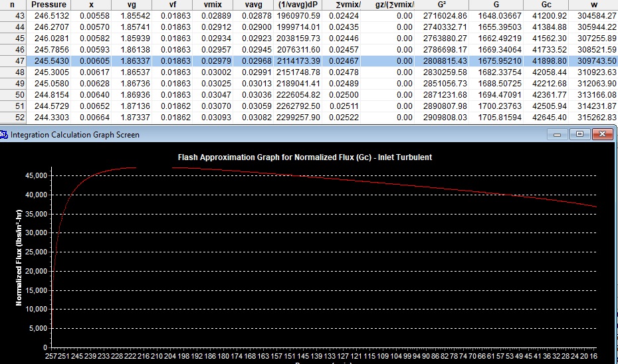Click Gc value 41200.92
The height and width of the screenshot is (364, 618).
pos(551,16)
